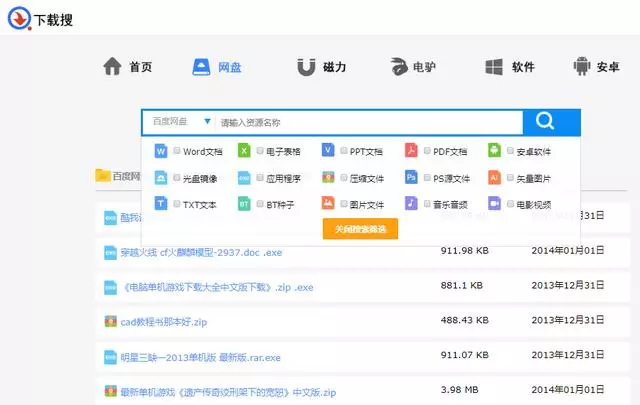Screen dimensions: 640x405
Task: Click the 应用程序 exe icon
Action: (244, 178)
